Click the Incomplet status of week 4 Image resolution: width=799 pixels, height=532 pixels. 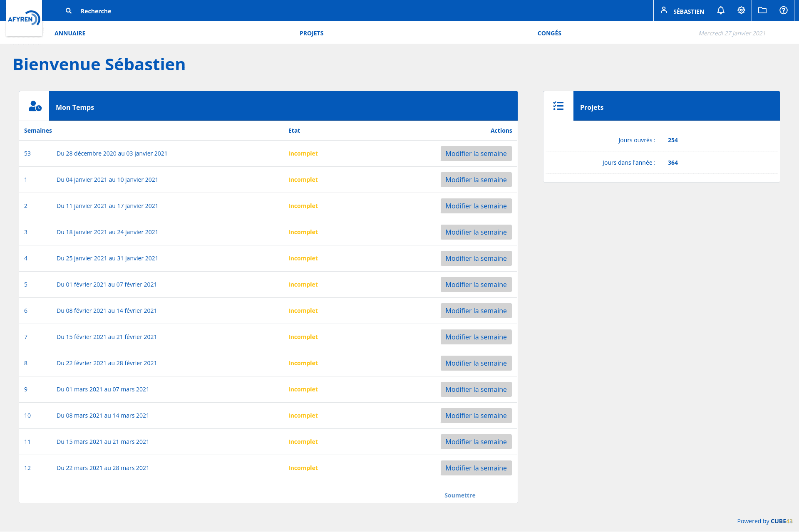tap(303, 258)
